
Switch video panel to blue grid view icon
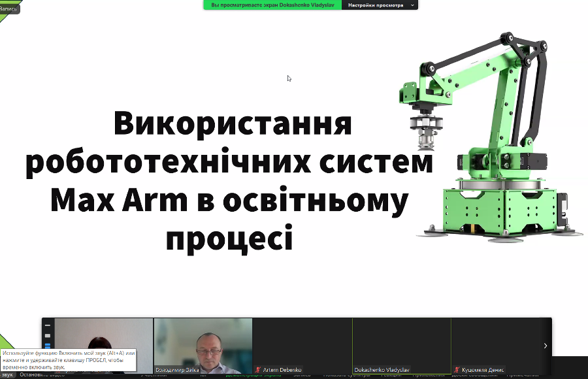click(48, 345)
